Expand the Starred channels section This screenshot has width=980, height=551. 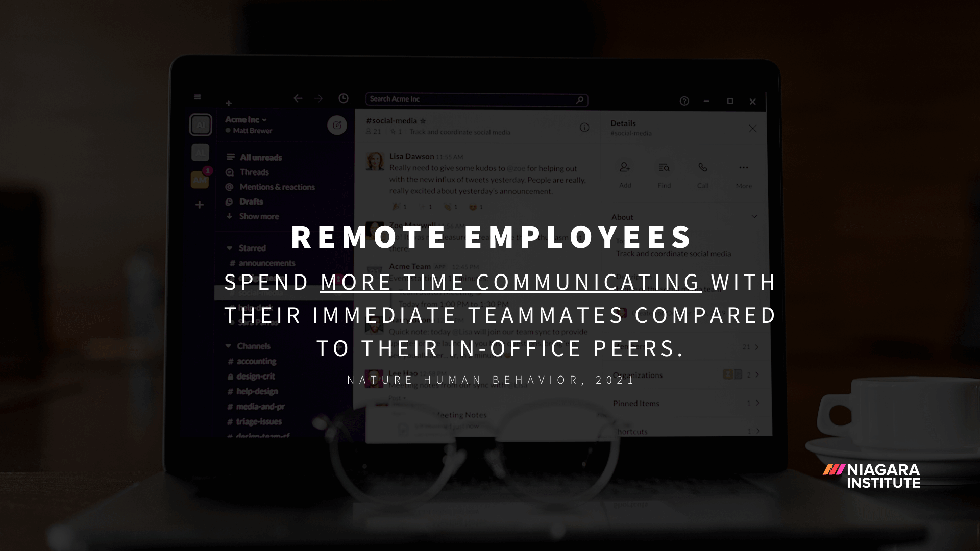229,247
